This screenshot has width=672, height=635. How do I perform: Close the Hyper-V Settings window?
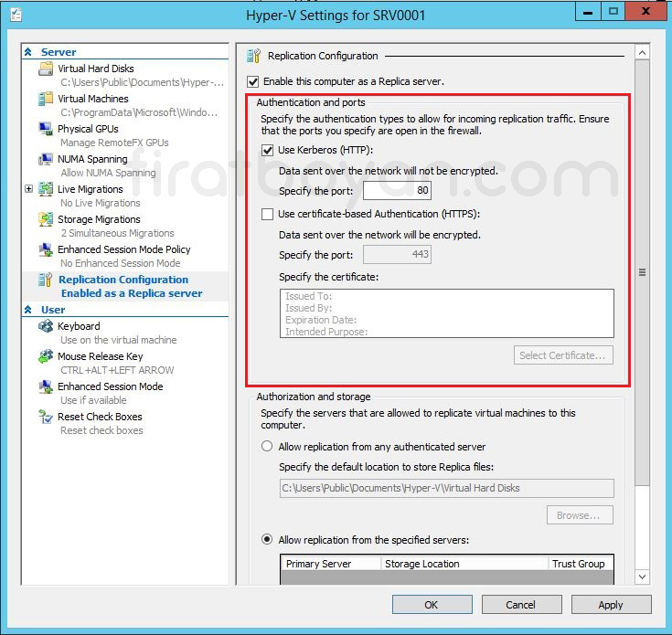click(645, 12)
